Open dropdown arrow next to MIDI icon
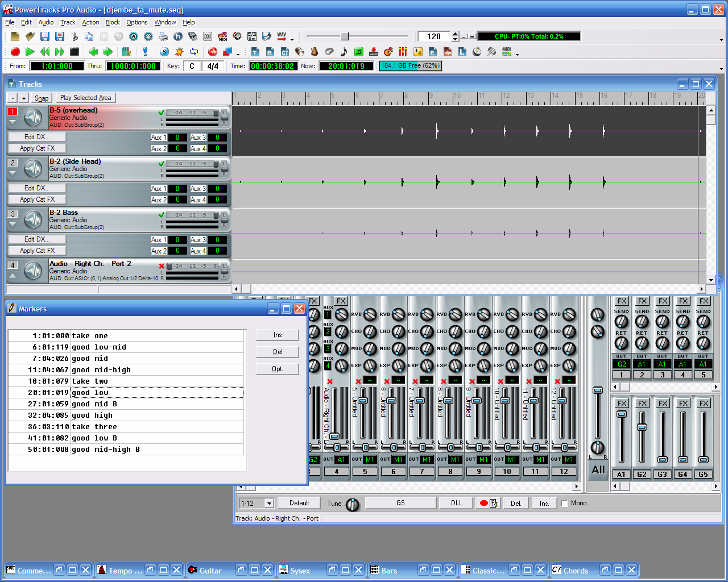Screen dimensions: 728x582 (x=517, y=55)
